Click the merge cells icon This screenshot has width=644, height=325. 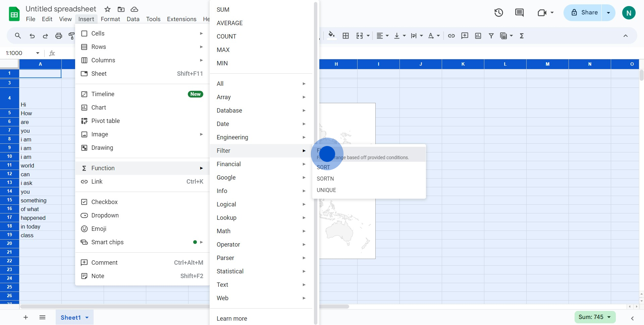[360, 36]
